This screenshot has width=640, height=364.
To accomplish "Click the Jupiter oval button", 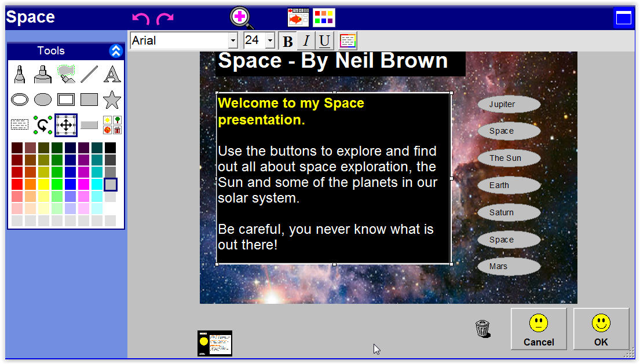I will pyautogui.click(x=509, y=104).
